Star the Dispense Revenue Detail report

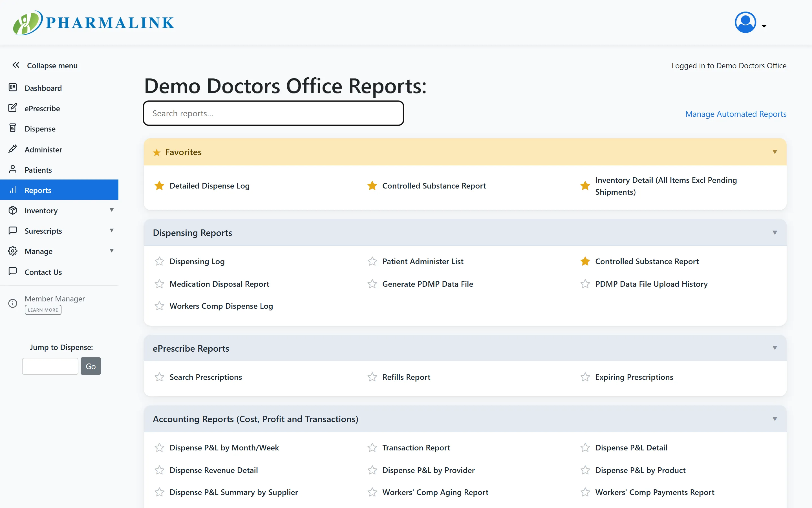tap(159, 470)
